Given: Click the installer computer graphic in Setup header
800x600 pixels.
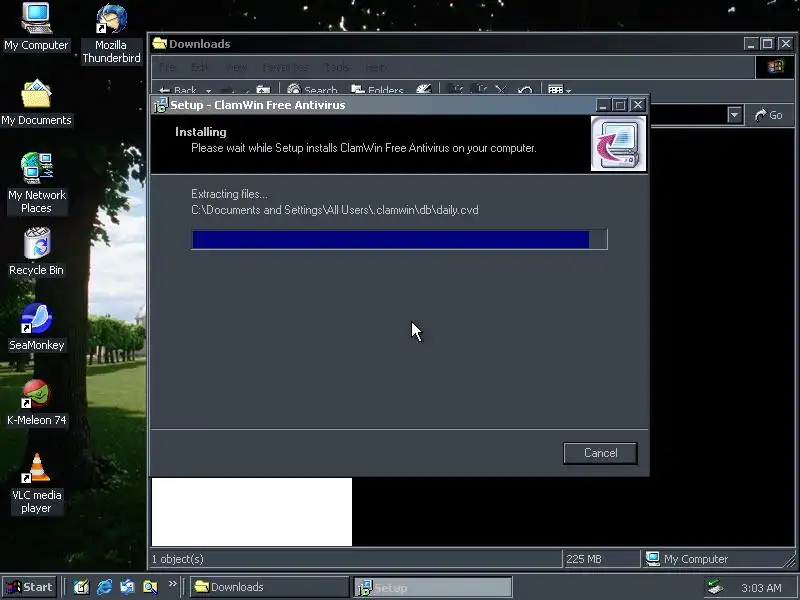Looking at the screenshot, I should [x=618, y=143].
